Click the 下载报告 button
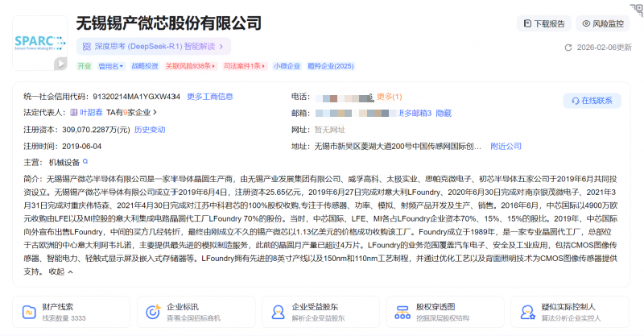This screenshot has height=336, width=644. [x=544, y=24]
